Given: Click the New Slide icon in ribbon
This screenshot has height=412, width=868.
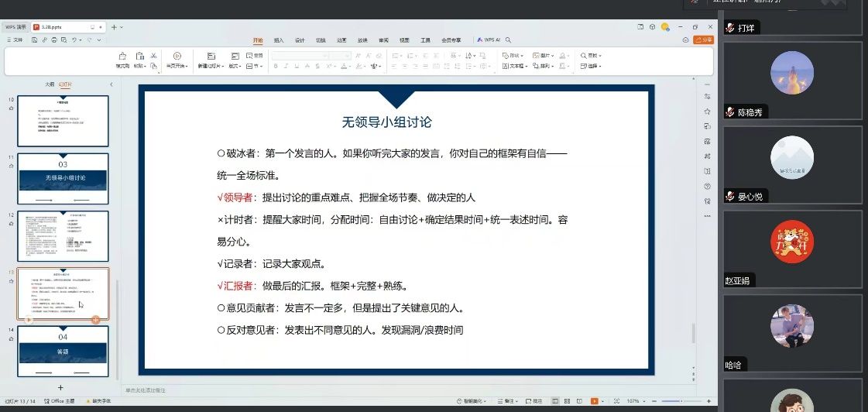Looking at the screenshot, I should click(x=209, y=57).
